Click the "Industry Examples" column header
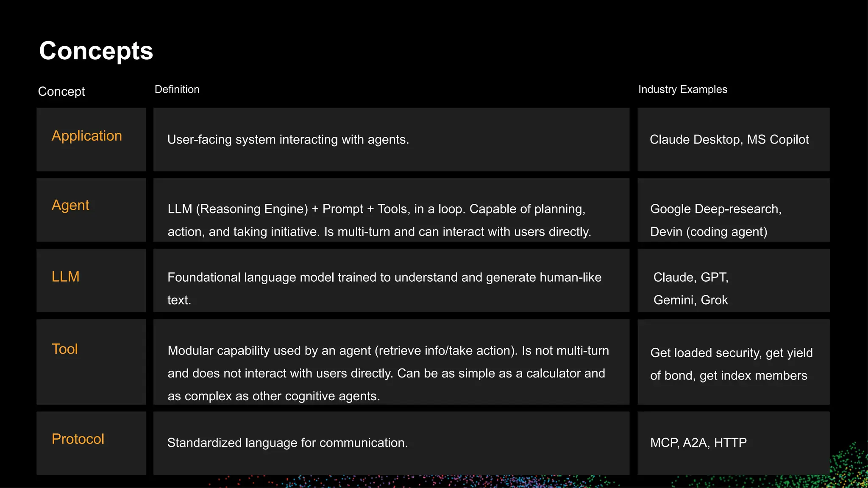Image resolution: width=868 pixels, height=488 pixels. pos(682,89)
